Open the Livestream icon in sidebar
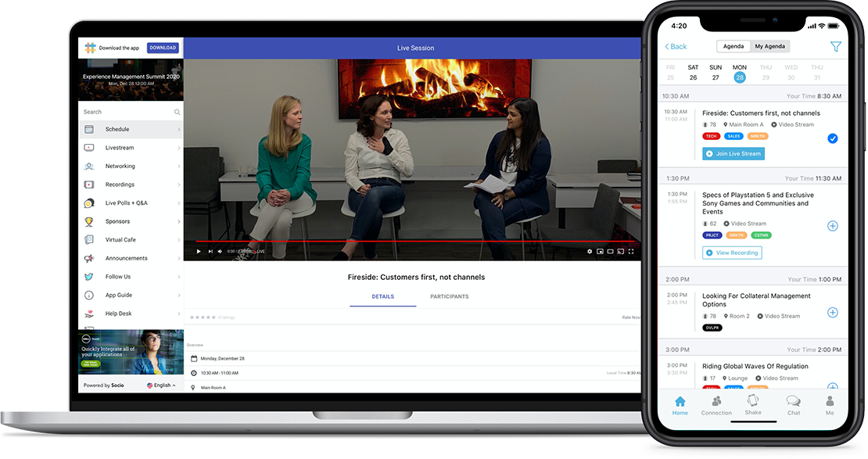 [x=89, y=148]
